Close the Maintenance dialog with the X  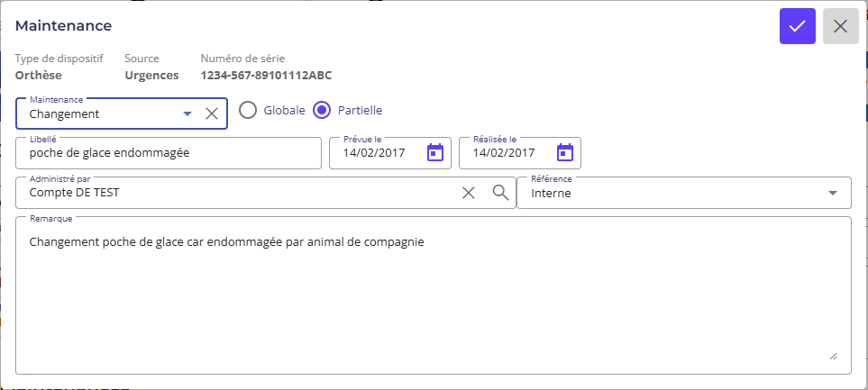[x=840, y=26]
